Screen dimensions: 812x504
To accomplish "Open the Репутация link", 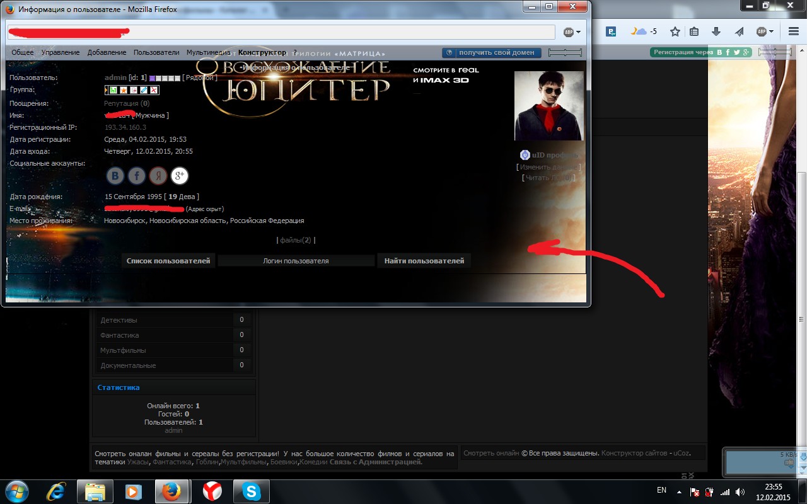I will click(121, 103).
